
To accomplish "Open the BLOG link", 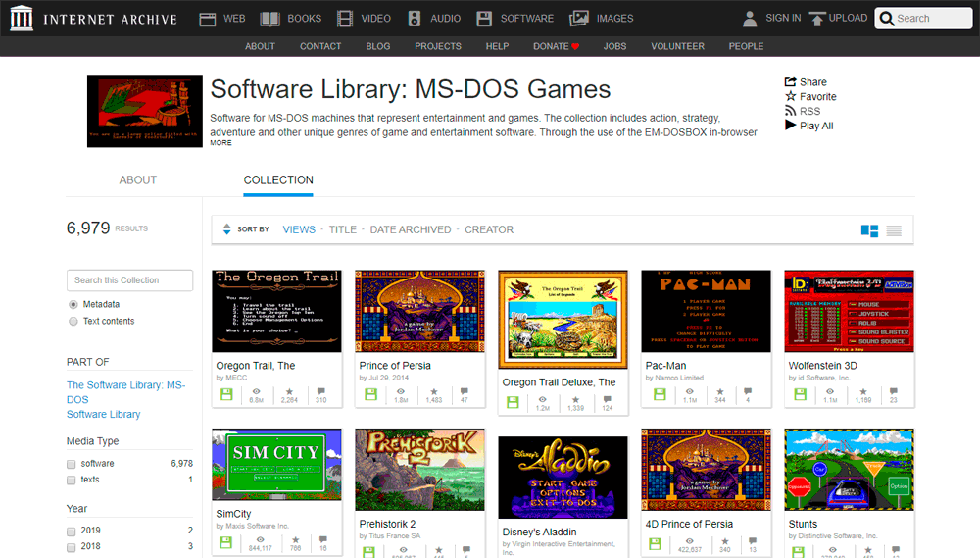I will (377, 46).
